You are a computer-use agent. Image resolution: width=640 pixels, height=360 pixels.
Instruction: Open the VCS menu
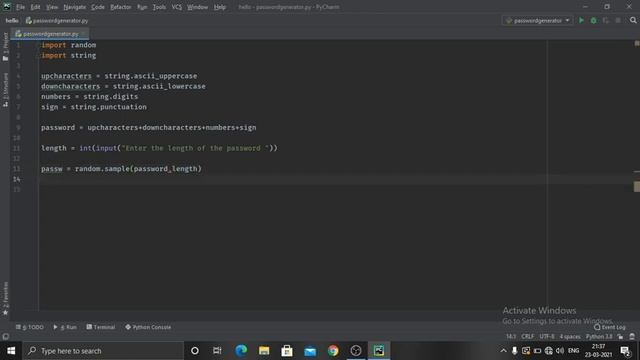pyautogui.click(x=177, y=7)
